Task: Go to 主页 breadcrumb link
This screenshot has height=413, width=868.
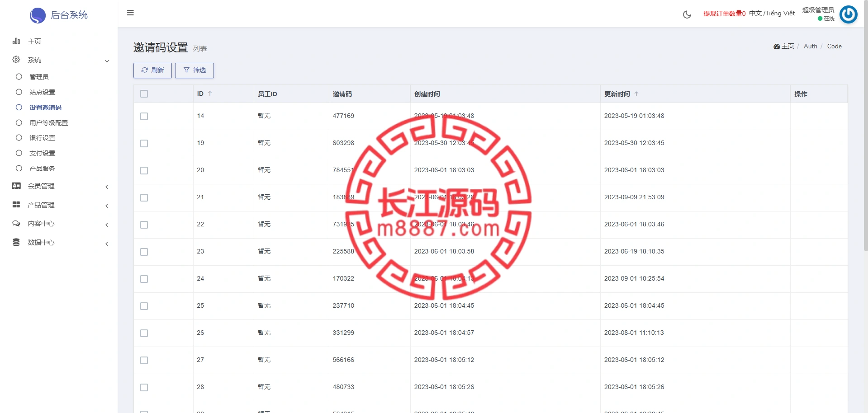Action: tap(787, 47)
